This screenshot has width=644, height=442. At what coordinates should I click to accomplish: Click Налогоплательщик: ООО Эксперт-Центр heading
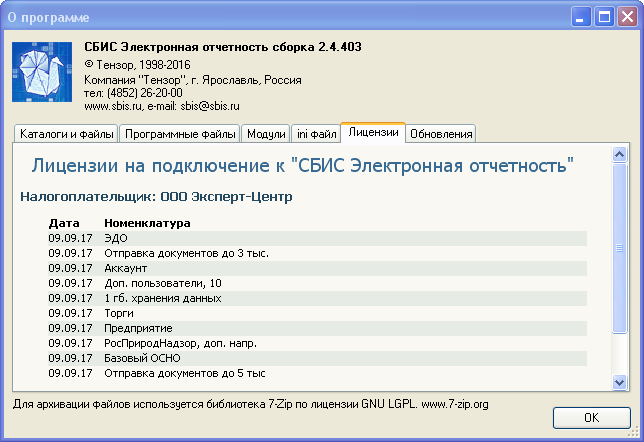pos(156,197)
